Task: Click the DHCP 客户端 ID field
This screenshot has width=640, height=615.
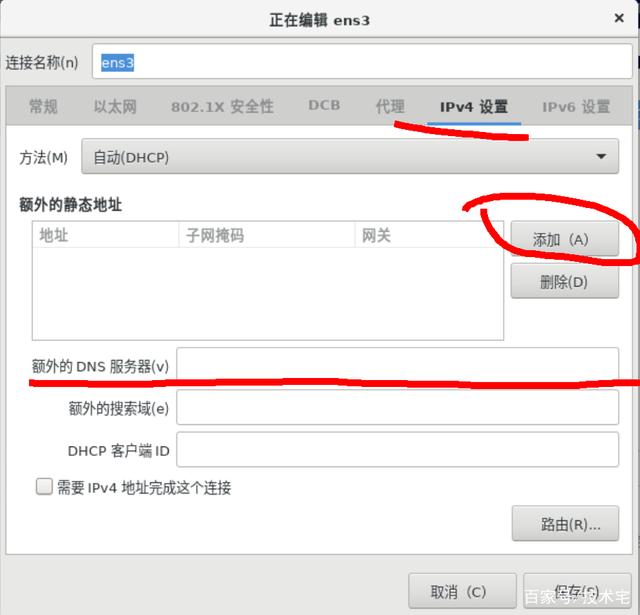Action: tap(398, 450)
